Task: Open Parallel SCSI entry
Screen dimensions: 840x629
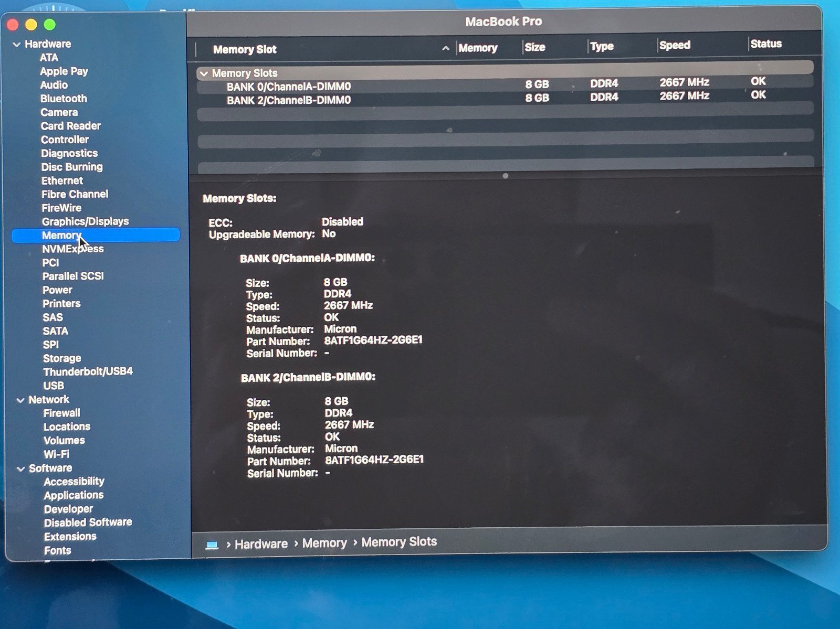Action: pyautogui.click(x=73, y=276)
